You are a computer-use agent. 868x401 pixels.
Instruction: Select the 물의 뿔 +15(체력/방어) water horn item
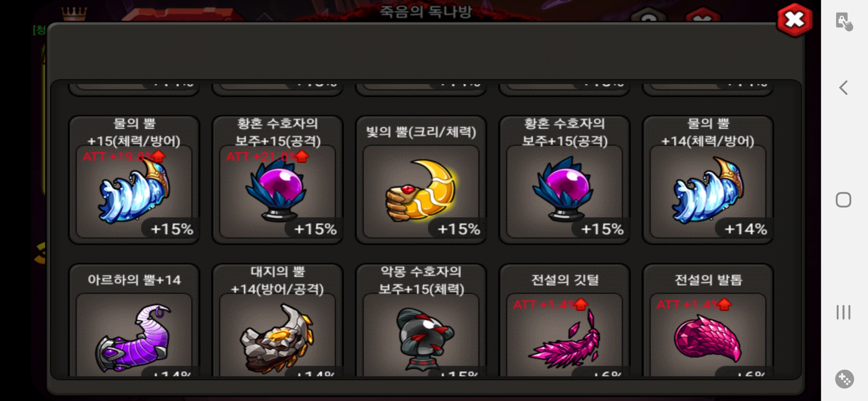[x=134, y=180]
